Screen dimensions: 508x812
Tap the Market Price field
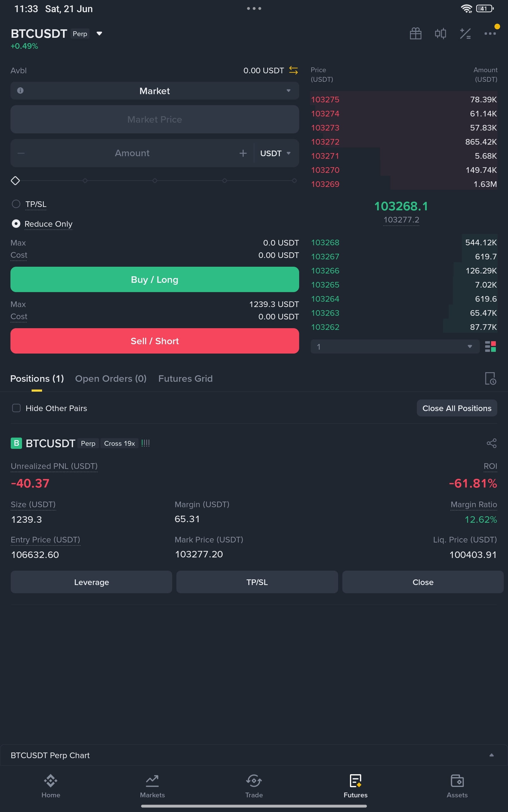click(155, 120)
